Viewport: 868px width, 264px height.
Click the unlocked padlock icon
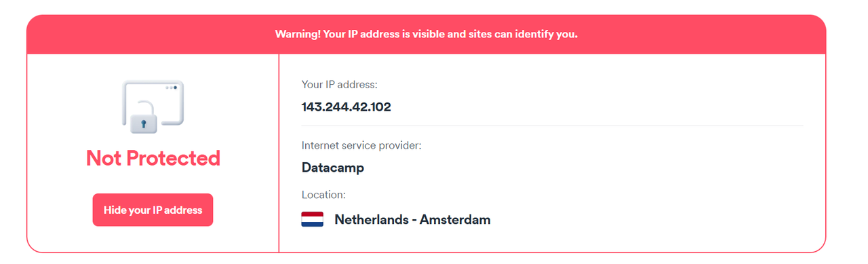click(144, 115)
